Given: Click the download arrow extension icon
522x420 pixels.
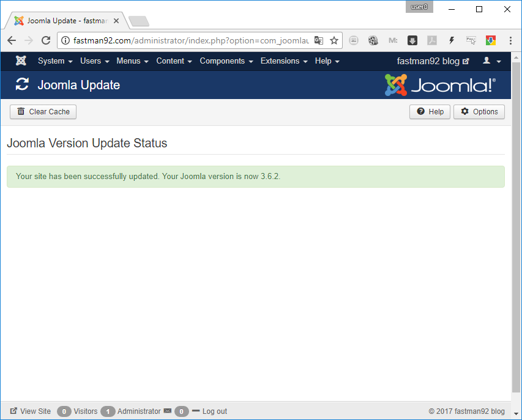Looking at the screenshot, I should (x=412, y=40).
